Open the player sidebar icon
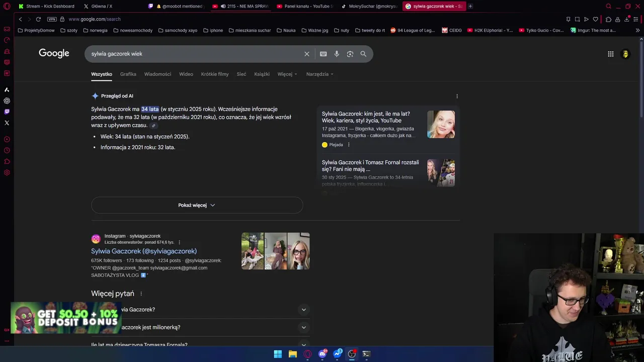The height and width of the screenshot is (362, 644). click(7, 139)
